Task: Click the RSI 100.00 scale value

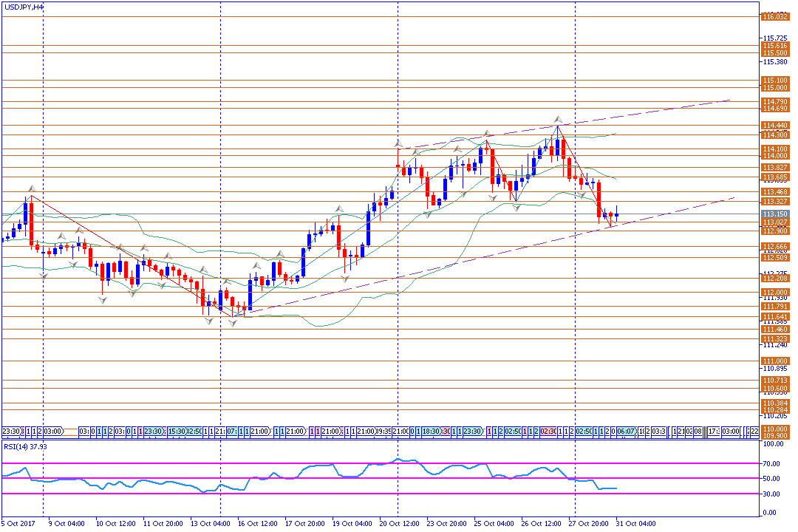Action: click(774, 444)
